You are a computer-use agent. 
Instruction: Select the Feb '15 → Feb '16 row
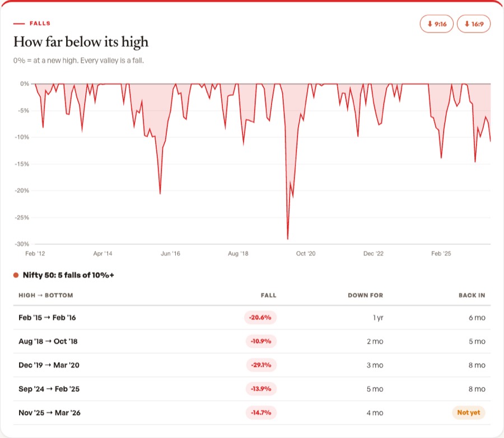tap(252, 318)
